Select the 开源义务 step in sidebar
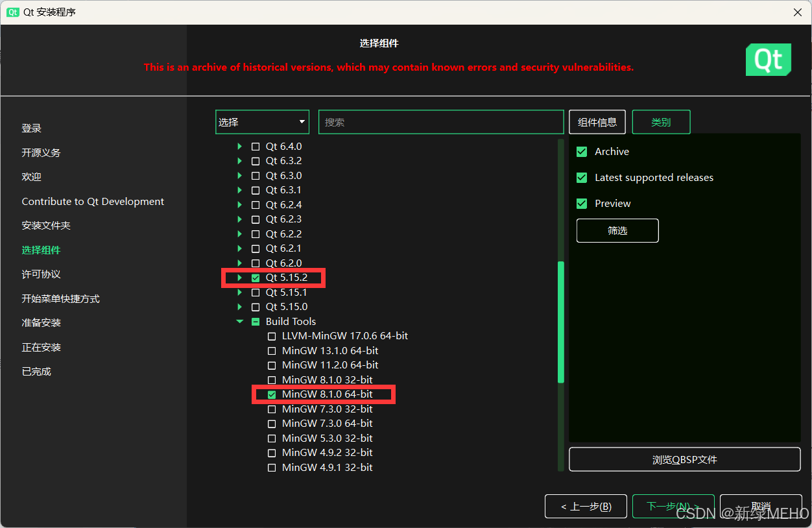 pyautogui.click(x=41, y=153)
